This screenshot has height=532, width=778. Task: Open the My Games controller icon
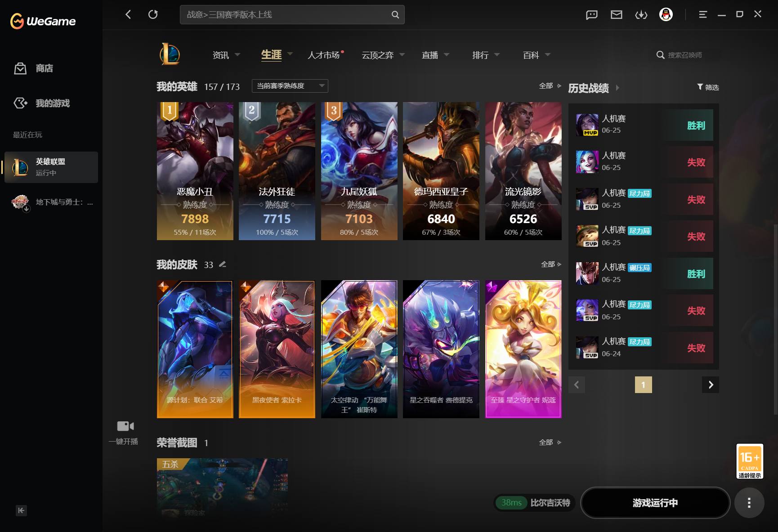[20, 103]
